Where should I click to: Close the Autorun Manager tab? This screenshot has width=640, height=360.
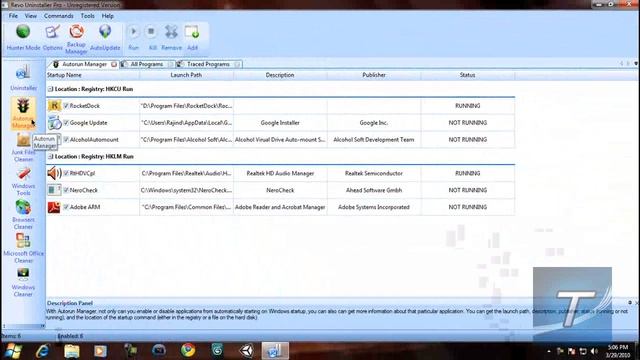click(114, 64)
